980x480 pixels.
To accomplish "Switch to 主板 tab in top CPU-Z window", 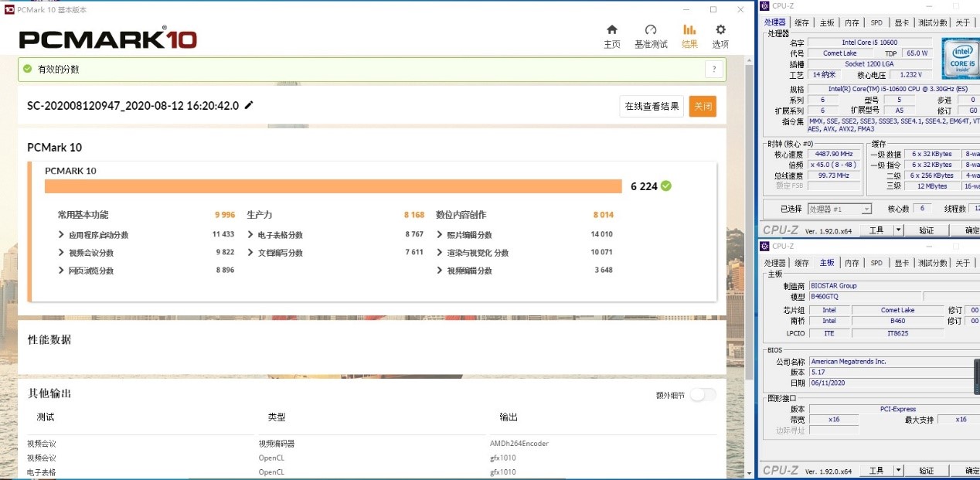I will pyautogui.click(x=827, y=22).
